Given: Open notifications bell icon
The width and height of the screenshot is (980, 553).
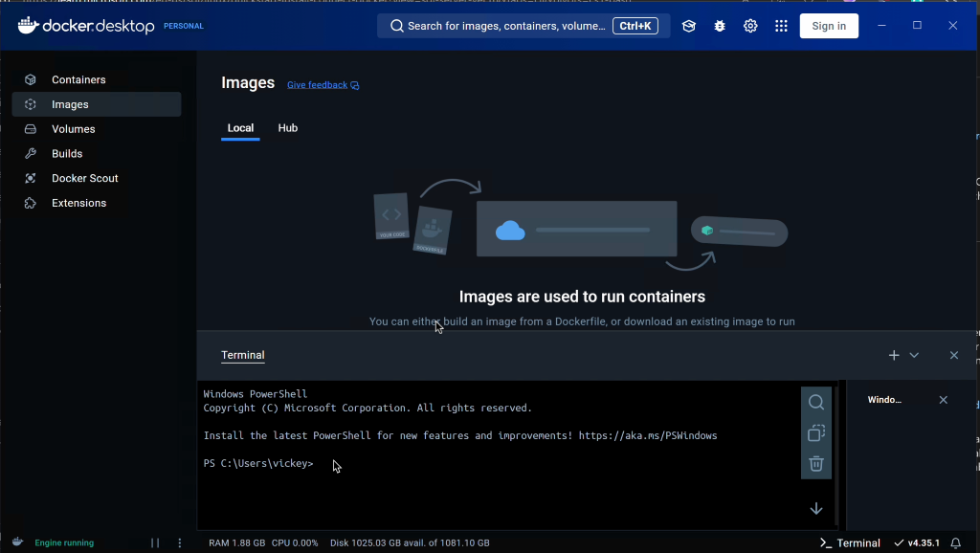Looking at the screenshot, I should pos(956,543).
